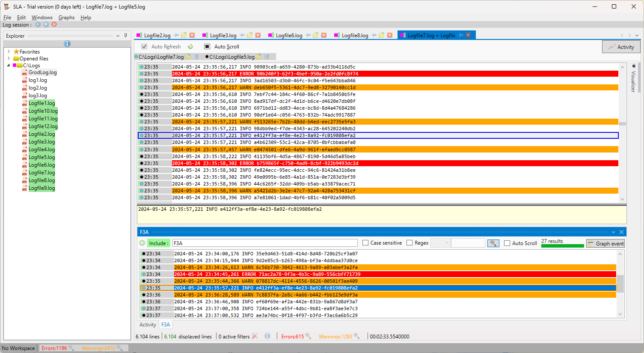Collapse the C:\Logs folder node
Screen dimensions: 644x353
click(x=9, y=66)
